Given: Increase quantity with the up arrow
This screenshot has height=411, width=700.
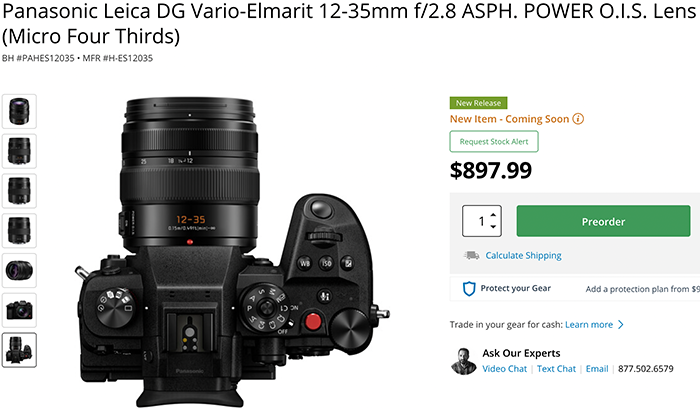Looking at the screenshot, I should coord(493,215).
